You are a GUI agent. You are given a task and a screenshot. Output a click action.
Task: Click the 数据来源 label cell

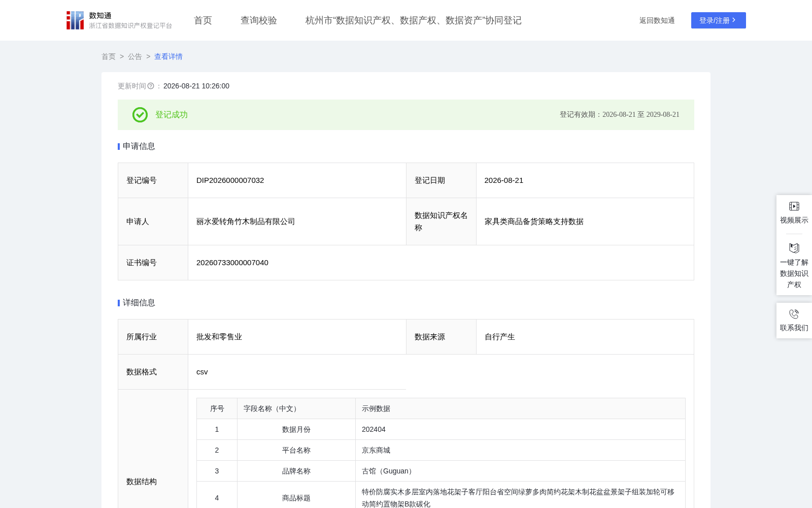tap(441, 337)
